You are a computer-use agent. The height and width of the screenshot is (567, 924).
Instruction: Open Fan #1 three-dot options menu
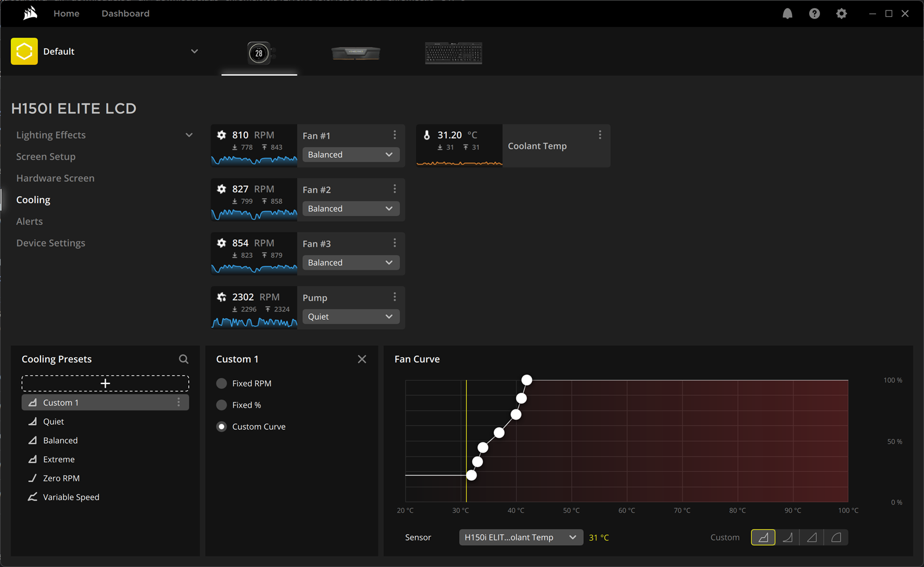pos(394,135)
